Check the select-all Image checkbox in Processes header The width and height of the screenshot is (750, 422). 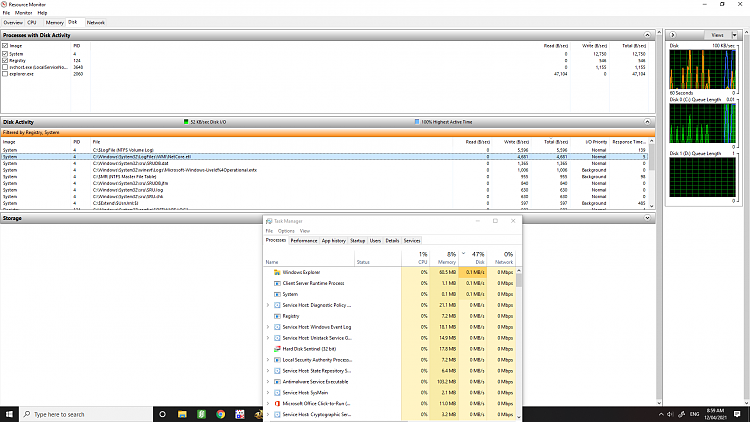[5, 46]
